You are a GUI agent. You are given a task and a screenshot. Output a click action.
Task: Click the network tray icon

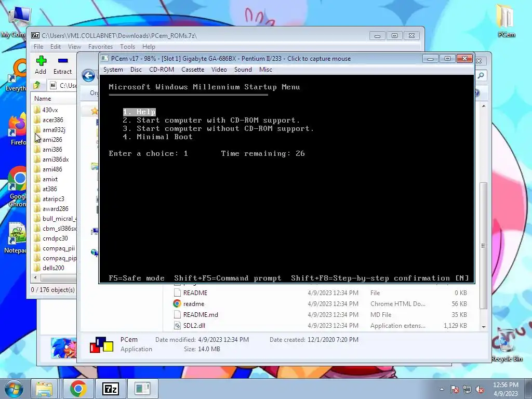(x=467, y=390)
